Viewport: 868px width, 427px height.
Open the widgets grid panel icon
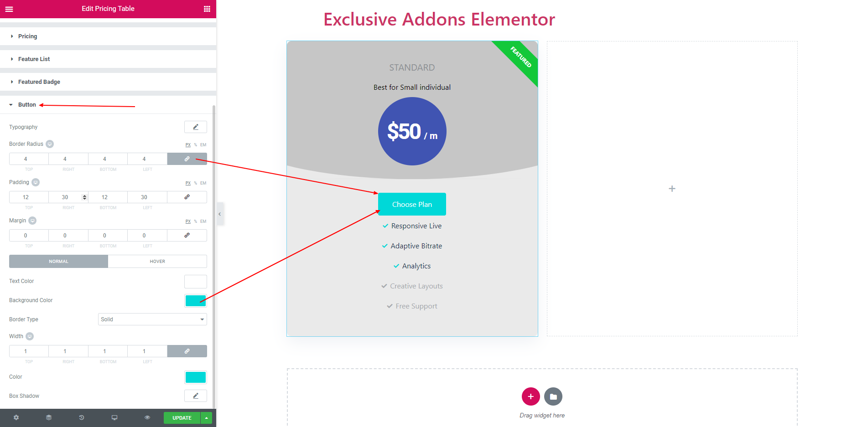207,9
